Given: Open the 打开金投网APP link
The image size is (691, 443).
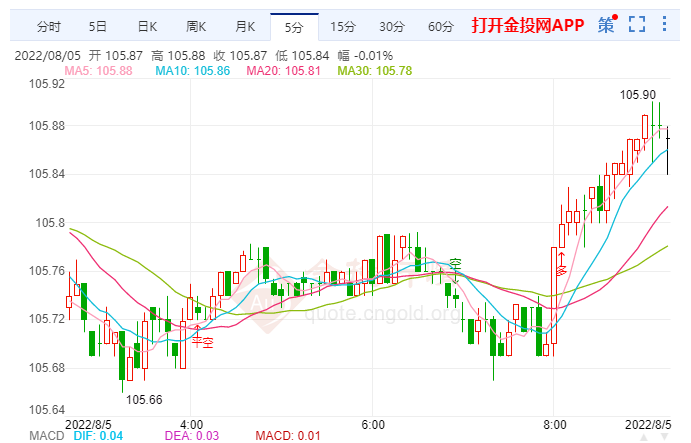Looking at the screenshot, I should [528, 26].
